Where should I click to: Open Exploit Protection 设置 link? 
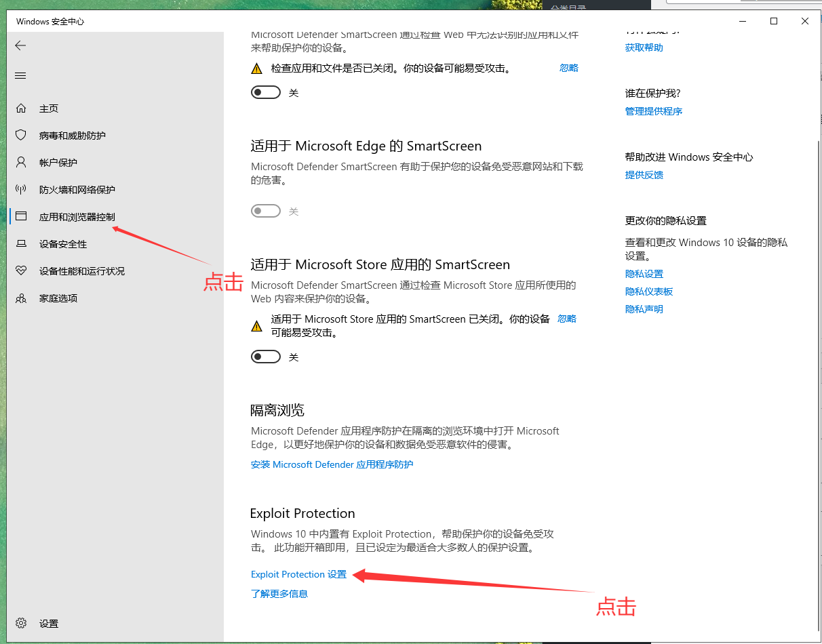(x=298, y=574)
